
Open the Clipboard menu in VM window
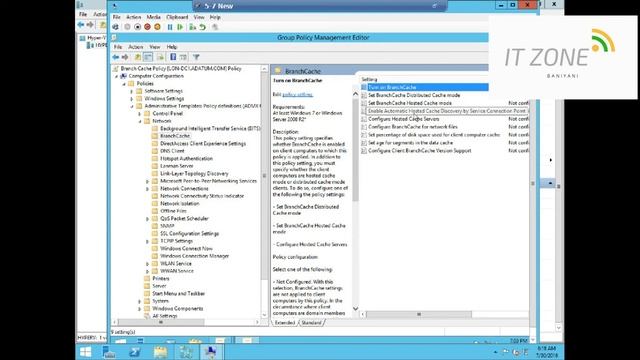[177, 17]
